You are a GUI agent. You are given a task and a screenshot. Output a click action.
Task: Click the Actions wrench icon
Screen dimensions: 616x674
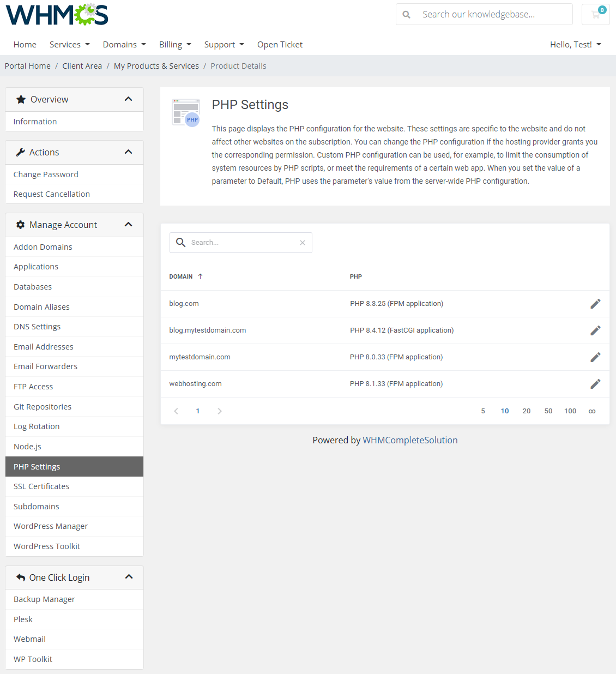pyautogui.click(x=21, y=152)
